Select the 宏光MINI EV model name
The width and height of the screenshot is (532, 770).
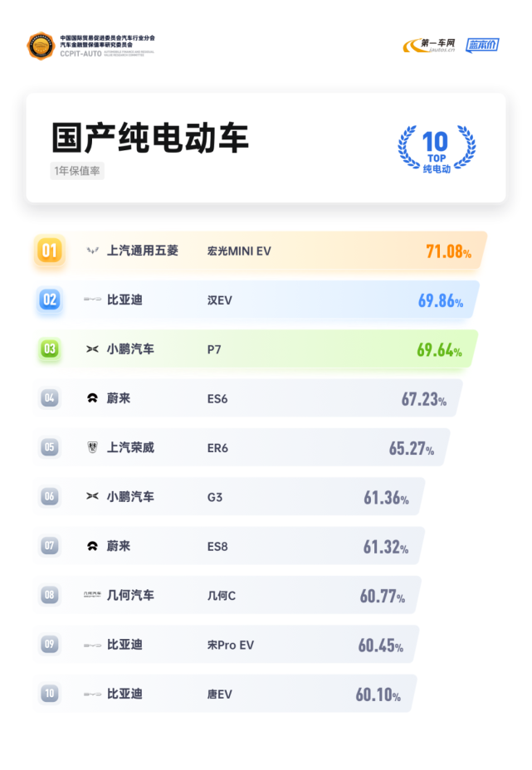[239, 251]
